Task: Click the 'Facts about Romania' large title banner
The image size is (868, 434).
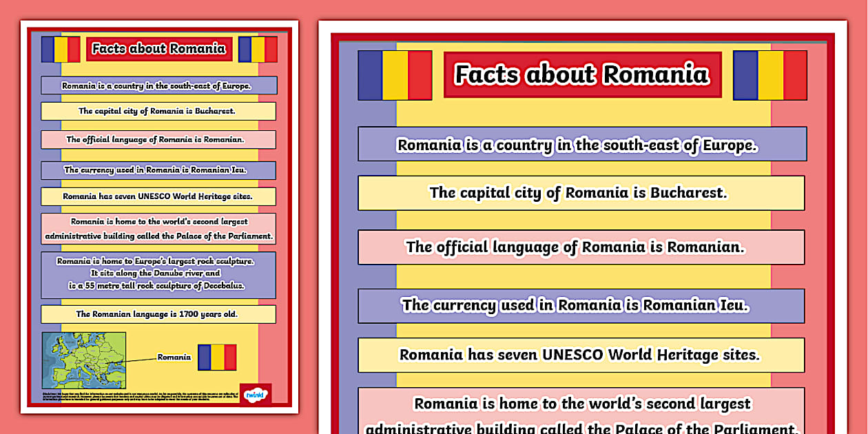Action: 582,74
